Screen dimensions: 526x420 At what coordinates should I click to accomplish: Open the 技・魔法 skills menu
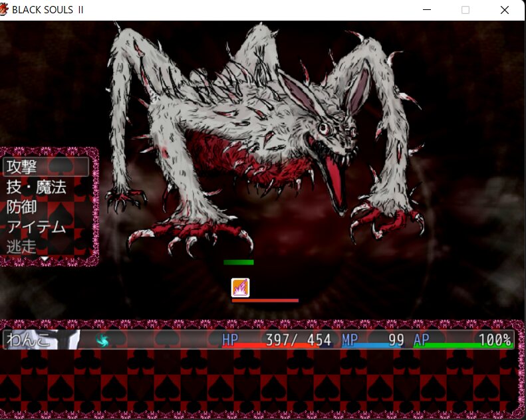click(x=36, y=187)
